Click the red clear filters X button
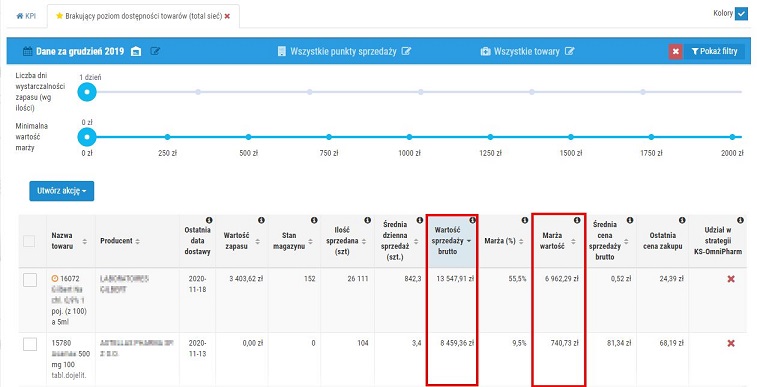This screenshot has height=387, width=757. pyautogui.click(x=675, y=51)
